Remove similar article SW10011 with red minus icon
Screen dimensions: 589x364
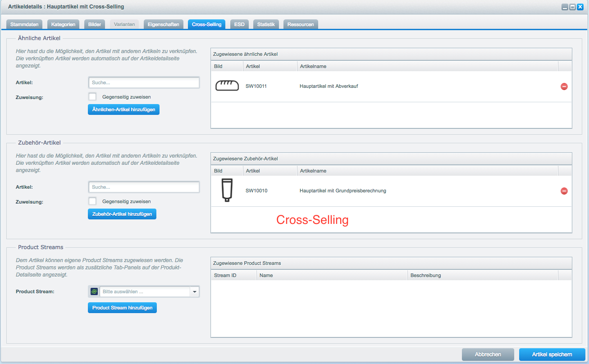[564, 86]
